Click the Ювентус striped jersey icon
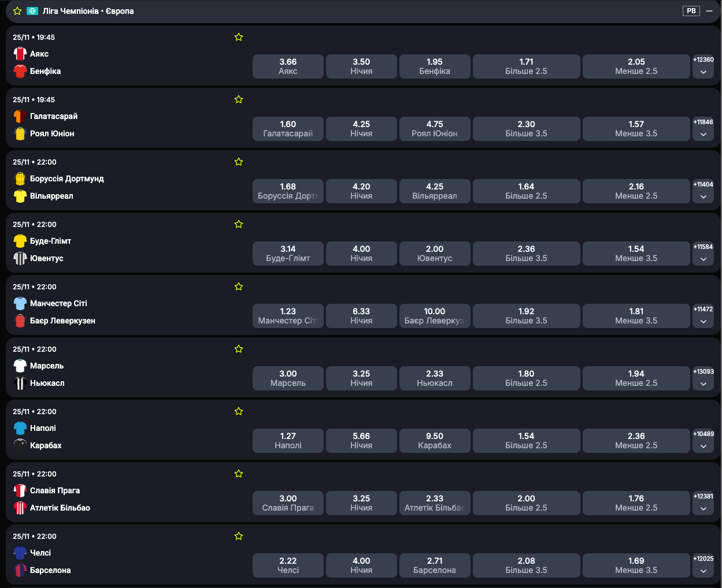This screenshot has width=722, height=588. point(20,258)
